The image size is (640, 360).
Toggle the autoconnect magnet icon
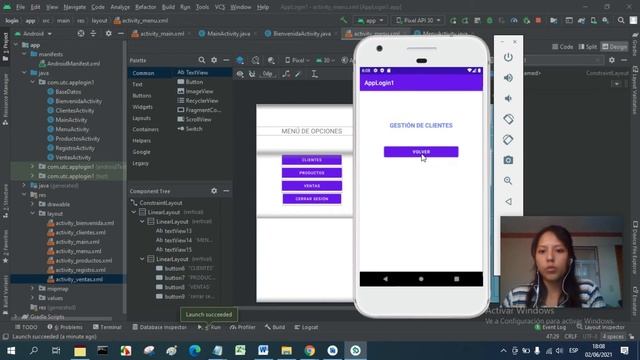[252, 74]
